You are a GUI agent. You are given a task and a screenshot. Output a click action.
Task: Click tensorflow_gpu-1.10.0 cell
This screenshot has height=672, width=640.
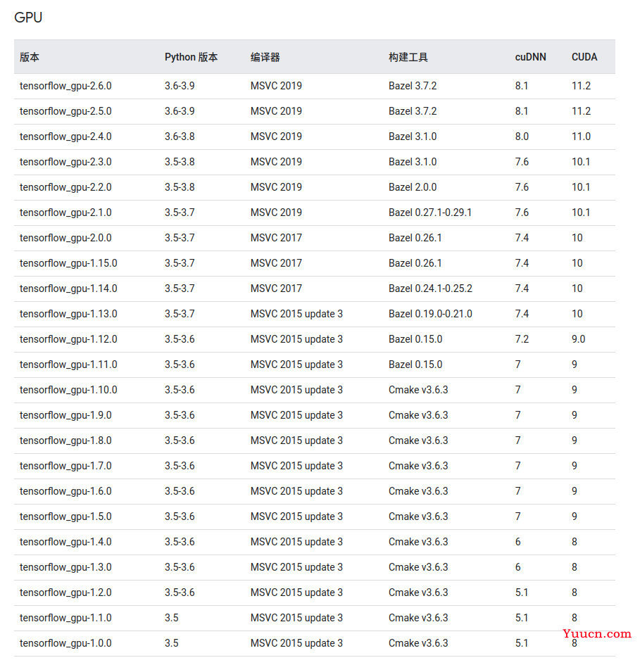68,390
